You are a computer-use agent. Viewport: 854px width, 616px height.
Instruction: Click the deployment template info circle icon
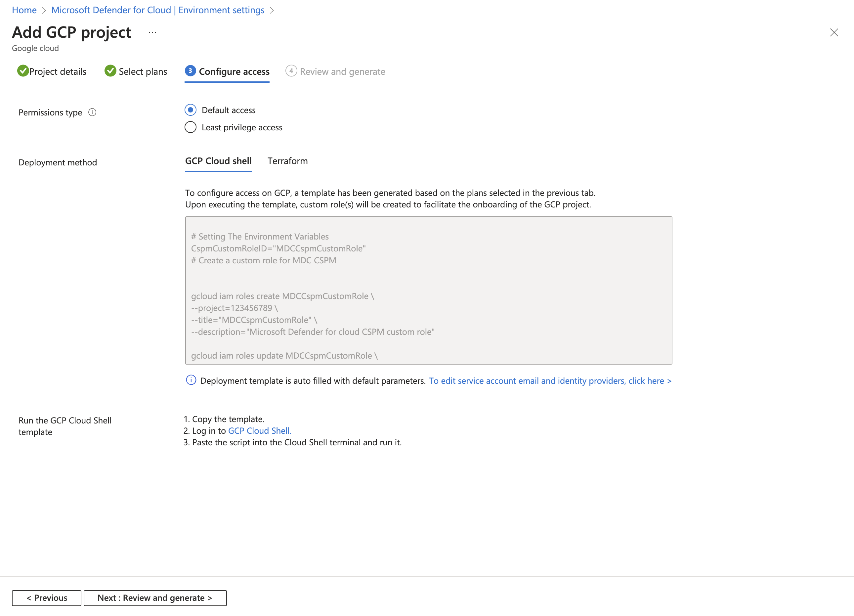tap(192, 380)
